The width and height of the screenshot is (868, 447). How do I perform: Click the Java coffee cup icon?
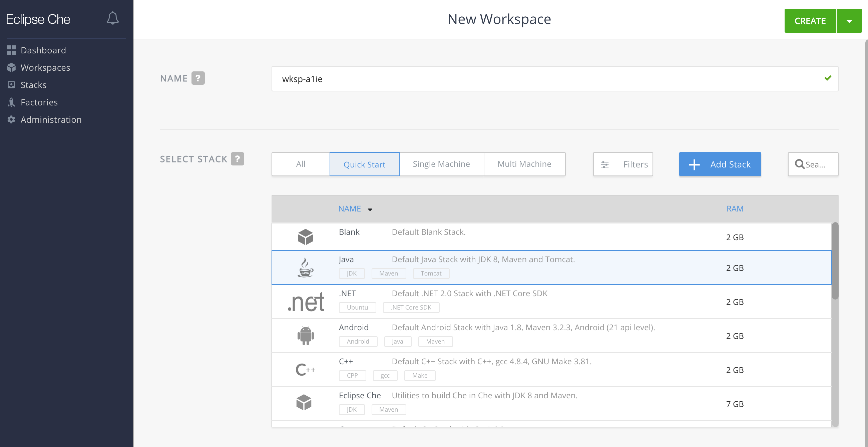coord(305,268)
